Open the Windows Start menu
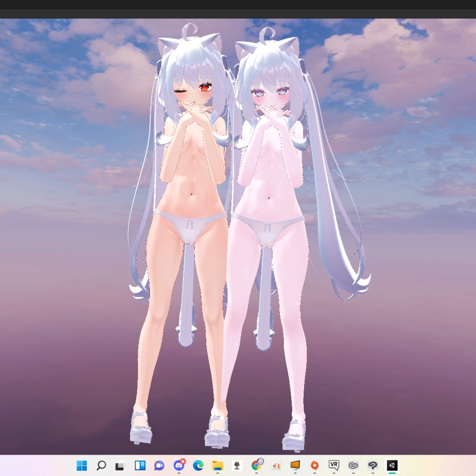 pos(83,465)
